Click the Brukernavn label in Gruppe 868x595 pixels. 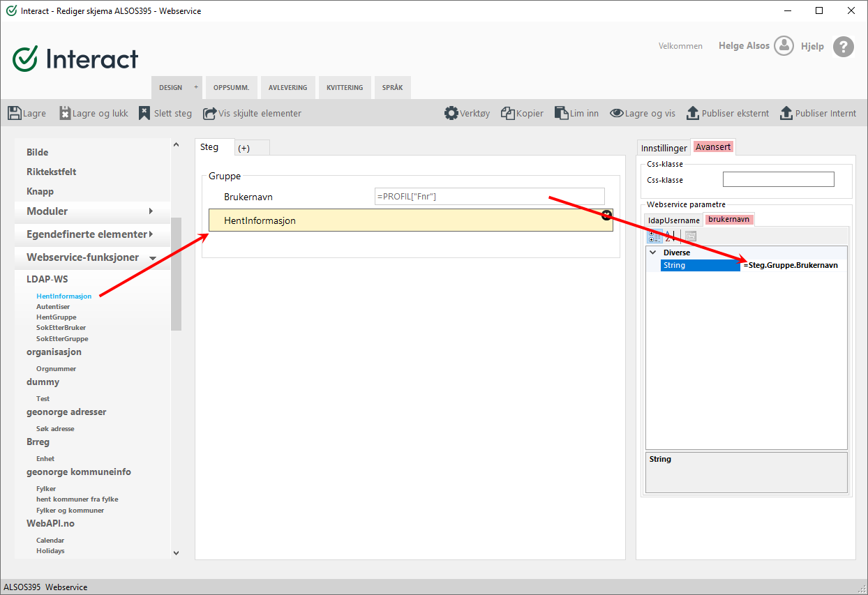248,197
